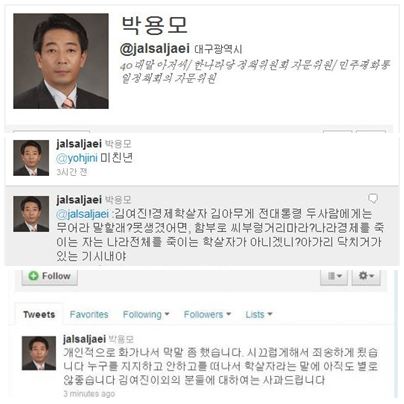Click the speech bubble reply icon
Image resolution: width=404 pixels, height=404 pixels.
[373, 199]
